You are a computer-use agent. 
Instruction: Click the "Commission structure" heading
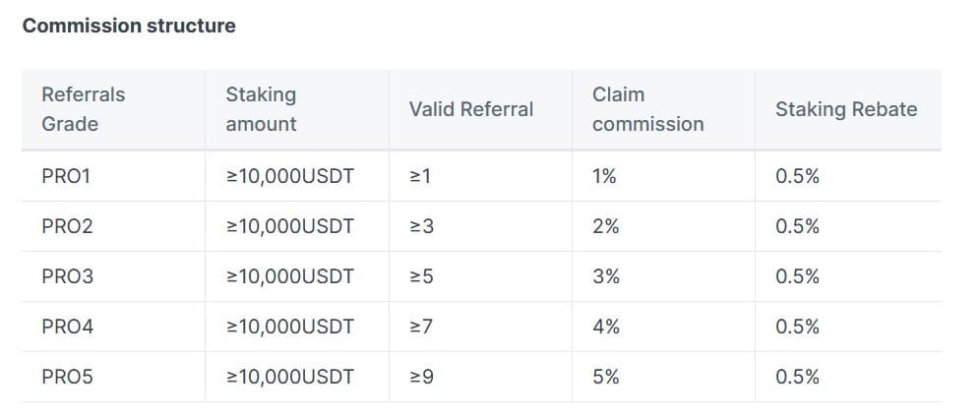(x=129, y=27)
